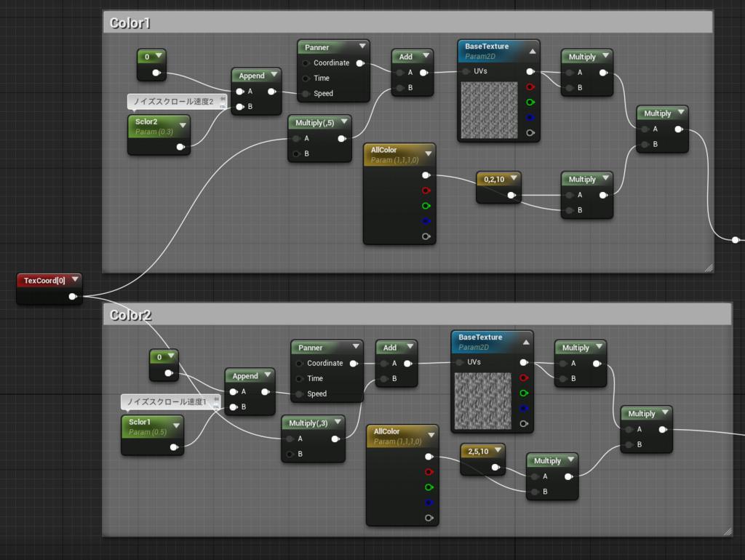Click Panner Time input pin in Color2

coord(299,379)
